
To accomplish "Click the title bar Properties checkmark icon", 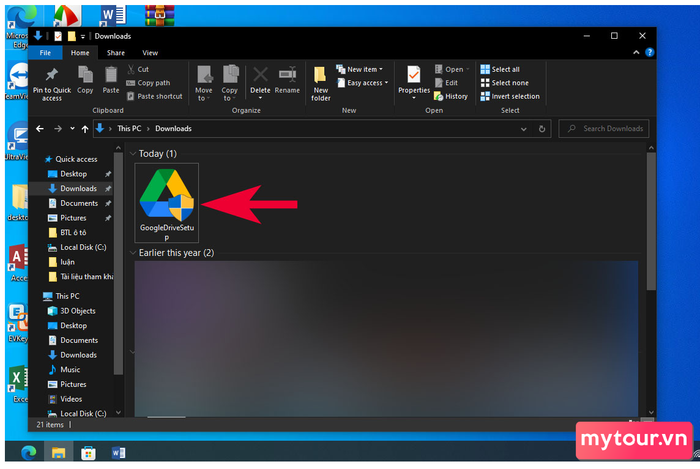I will point(58,36).
